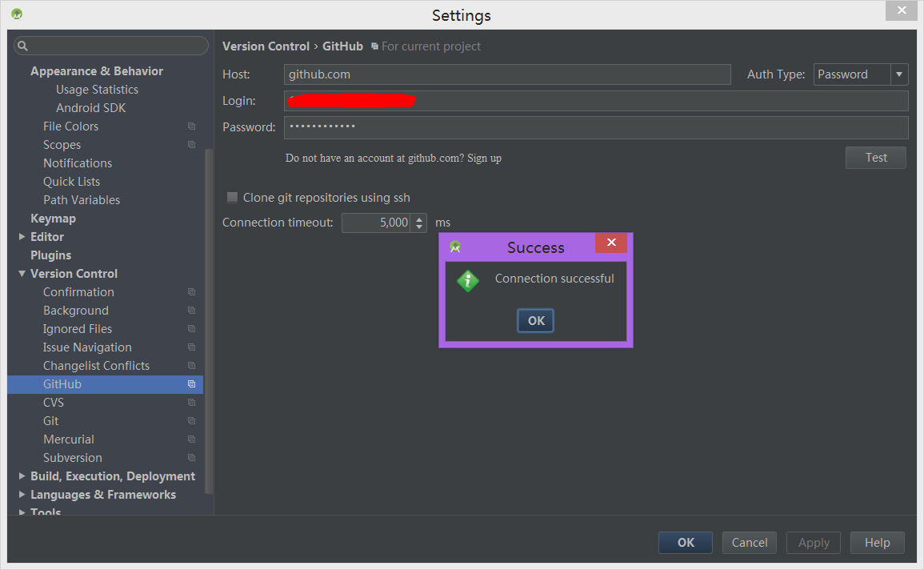Image resolution: width=924 pixels, height=570 pixels.
Task: Click the For current project icon in breadcrumb
Action: coord(374,46)
